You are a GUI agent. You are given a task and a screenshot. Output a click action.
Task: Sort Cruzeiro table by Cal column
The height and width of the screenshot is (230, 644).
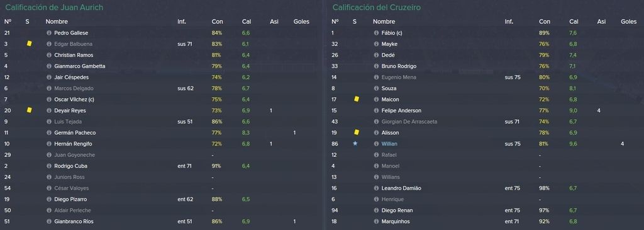574,21
